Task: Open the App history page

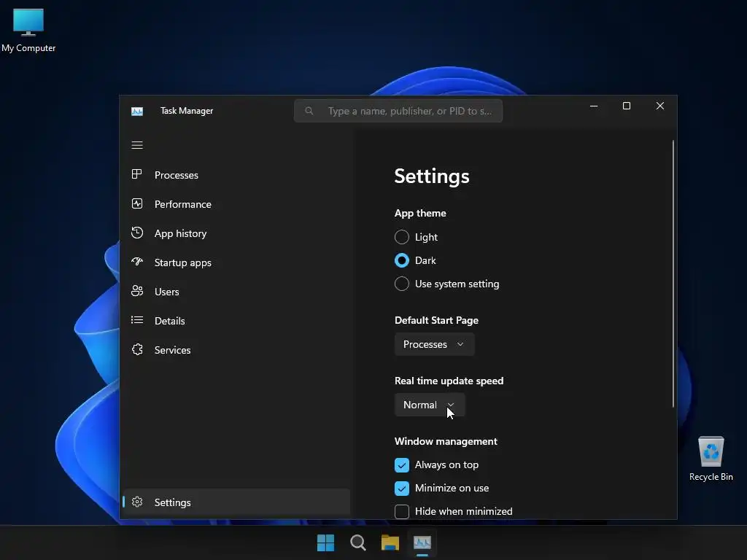Action: click(181, 233)
